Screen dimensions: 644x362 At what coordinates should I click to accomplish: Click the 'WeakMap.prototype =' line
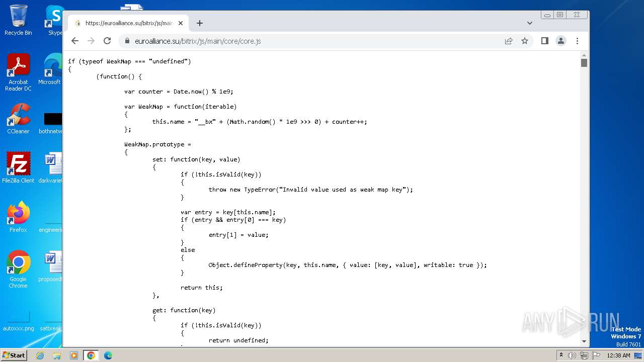pos(158,144)
